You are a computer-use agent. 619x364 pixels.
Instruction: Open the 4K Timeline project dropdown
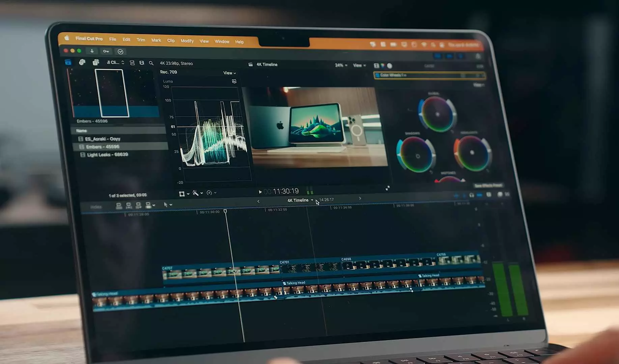coord(300,200)
